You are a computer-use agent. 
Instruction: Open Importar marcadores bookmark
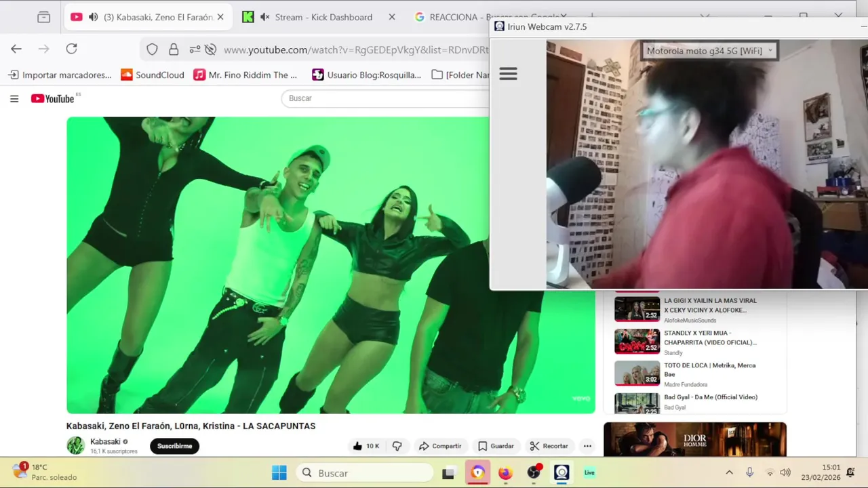point(60,75)
